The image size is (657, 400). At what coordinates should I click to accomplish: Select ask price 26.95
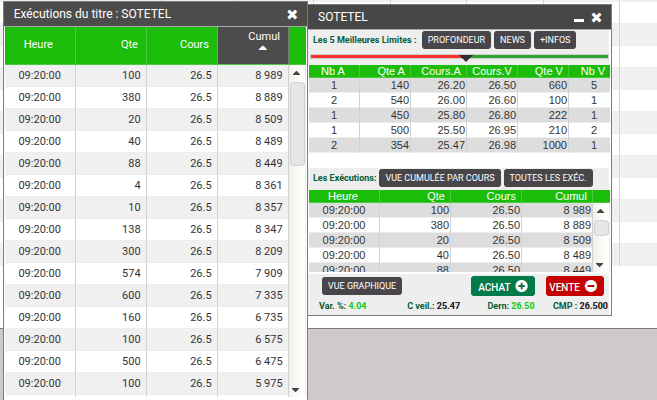[x=502, y=130]
